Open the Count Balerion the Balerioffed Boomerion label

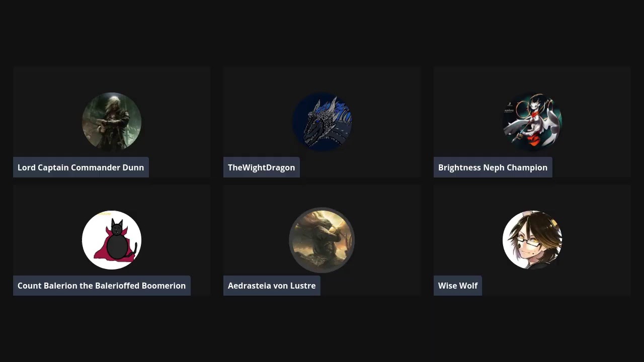pyautogui.click(x=102, y=286)
